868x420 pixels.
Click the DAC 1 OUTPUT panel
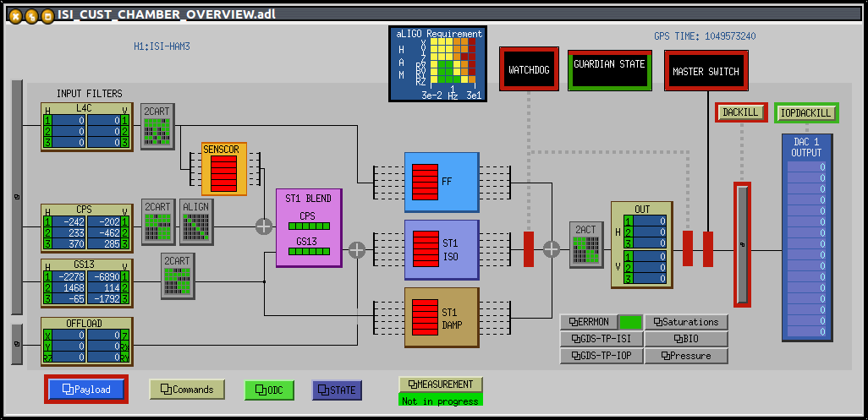pyautogui.click(x=806, y=237)
